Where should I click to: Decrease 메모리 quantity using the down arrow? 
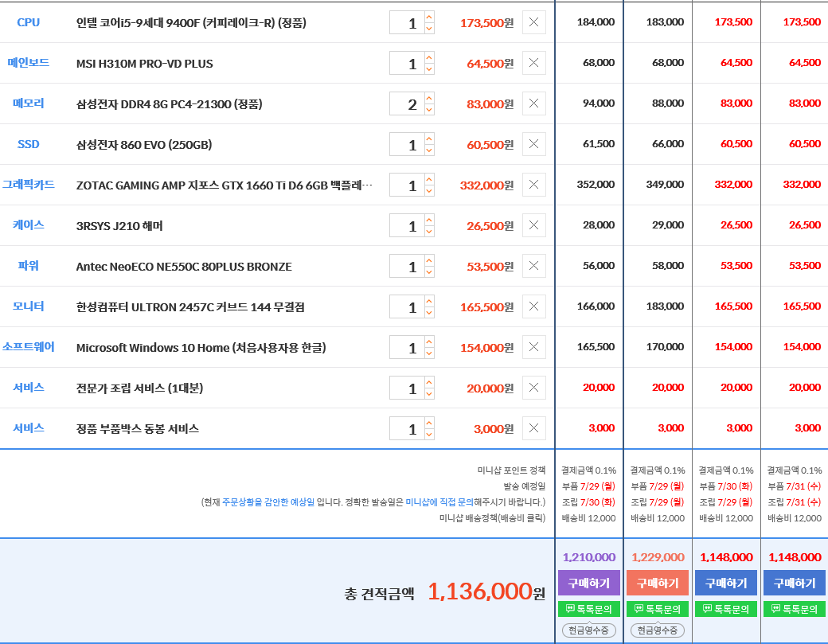[x=429, y=109]
